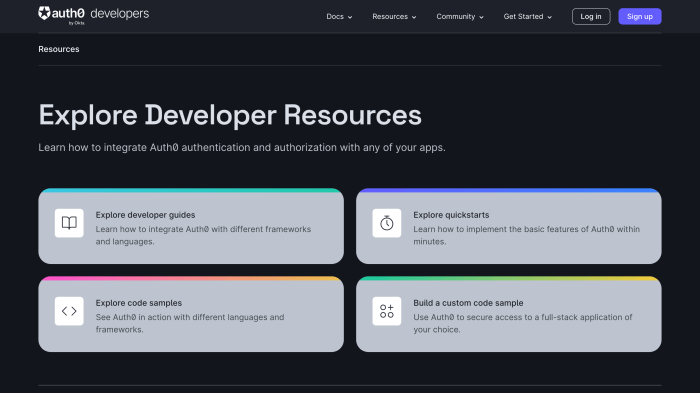Click 'with different frameworks and languages' description text
This screenshot has width=700, height=393.
point(203,235)
